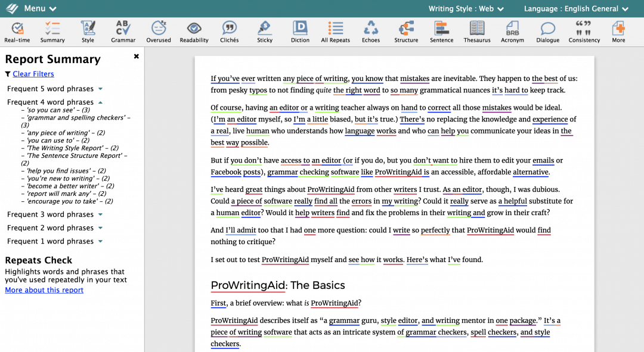Open the Dialogue report
Screen dimensions: 644x352
(547, 31)
